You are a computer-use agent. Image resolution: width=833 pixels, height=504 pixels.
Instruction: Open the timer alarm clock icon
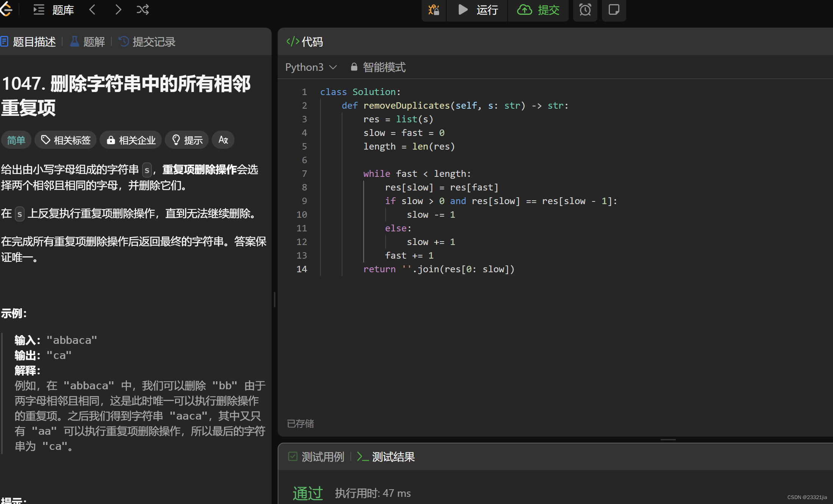(x=585, y=10)
